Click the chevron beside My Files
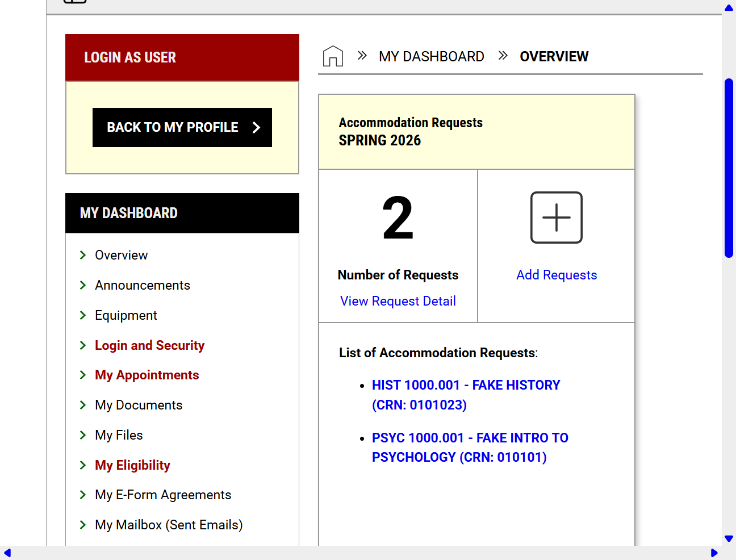 pos(83,435)
